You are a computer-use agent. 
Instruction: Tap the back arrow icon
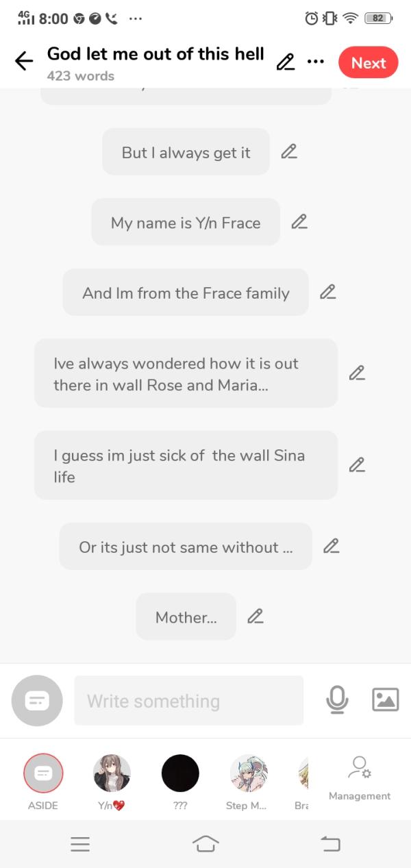click(24, 62)
